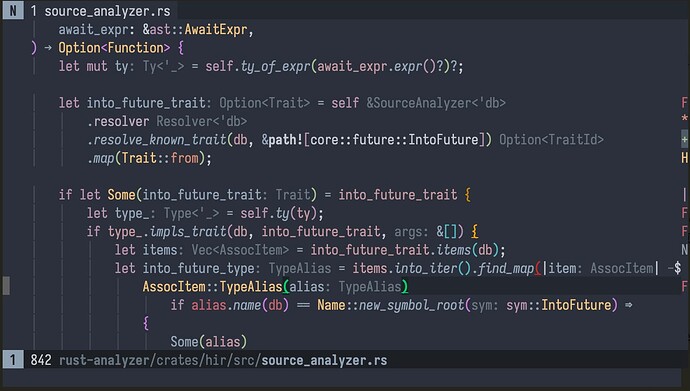The width and height of the screenshot is (690, 391).
Task: Click the self.ty(ty) call
Action: coord(279,213)
